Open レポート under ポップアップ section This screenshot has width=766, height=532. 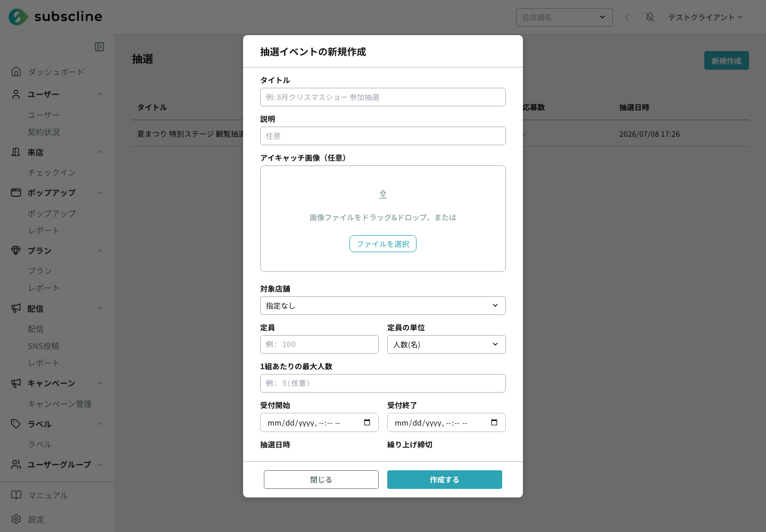pyautogui.click(x=44, y=230)
